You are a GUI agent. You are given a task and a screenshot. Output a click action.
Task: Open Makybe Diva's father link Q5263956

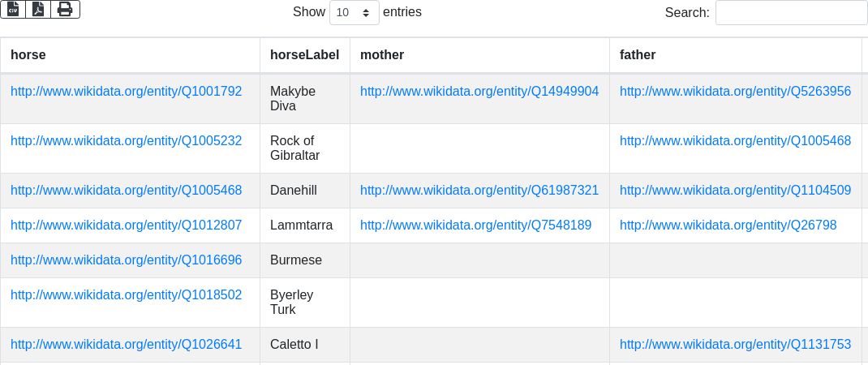[x=735, y=92]
